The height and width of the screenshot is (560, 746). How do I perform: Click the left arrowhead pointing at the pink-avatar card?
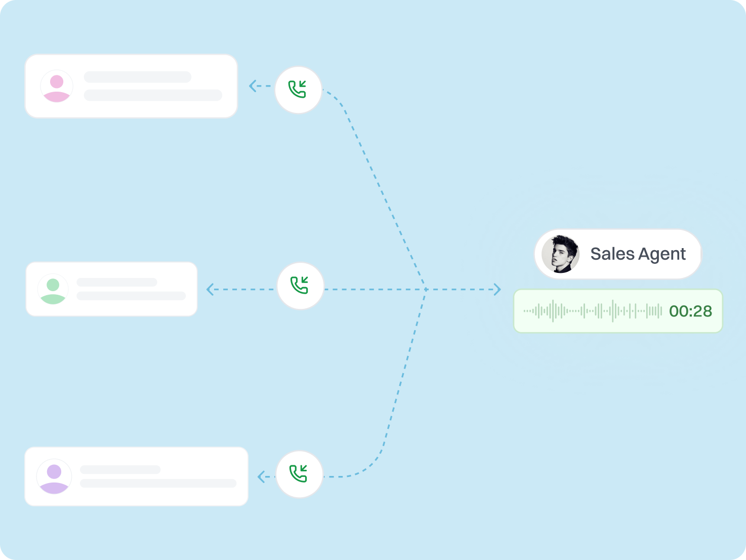(x=253, y=86)
